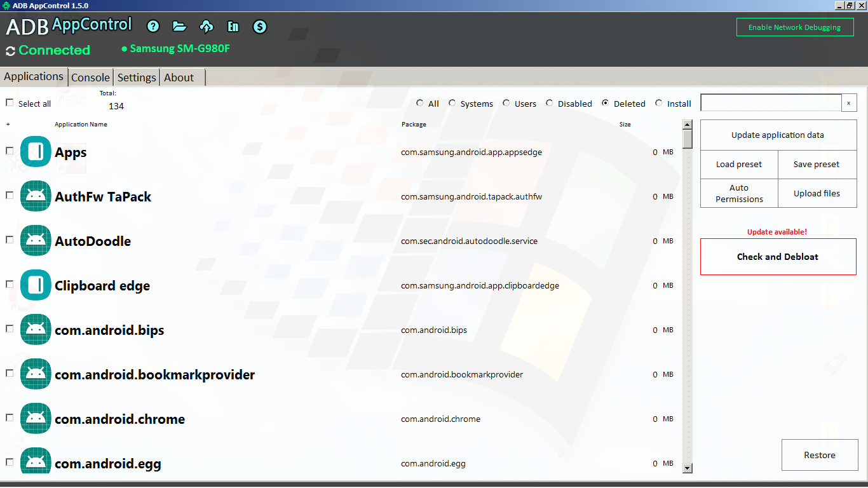
Task: Click the AutoDoodle android icon
Action: pyautogui.click(x=36, y=241)
